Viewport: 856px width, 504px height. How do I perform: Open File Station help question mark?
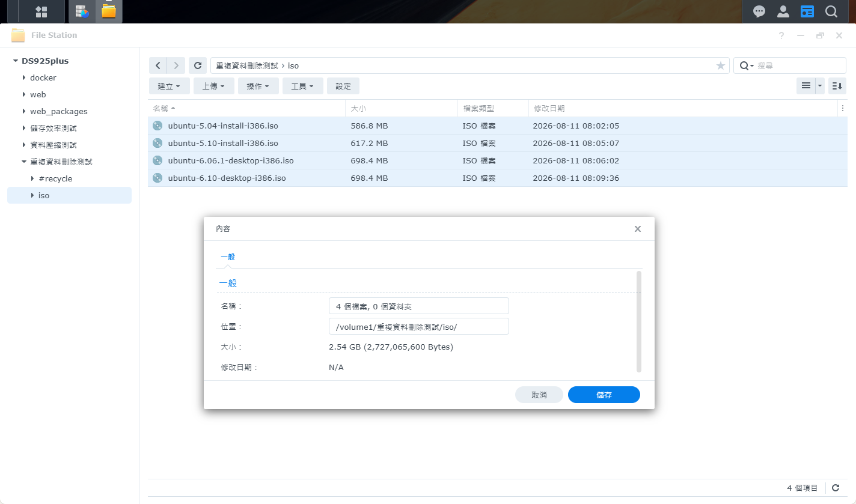[x=781, y=35]
